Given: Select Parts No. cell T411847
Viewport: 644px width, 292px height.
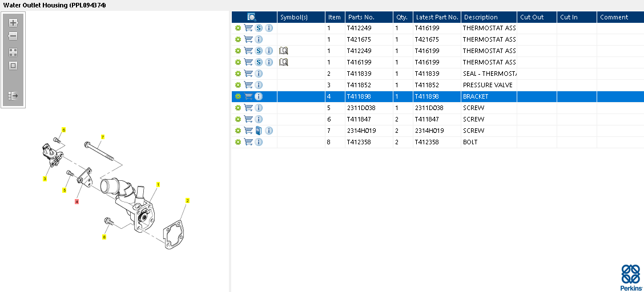Looking at the screenshot, I should point(369,119).
